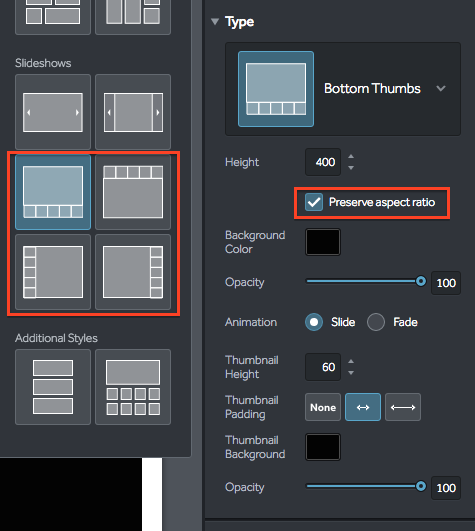This screenshot has width=475, height=531.
Task: Decrease Thumbnail Height with down arrow
Action: tap(351, 373)
